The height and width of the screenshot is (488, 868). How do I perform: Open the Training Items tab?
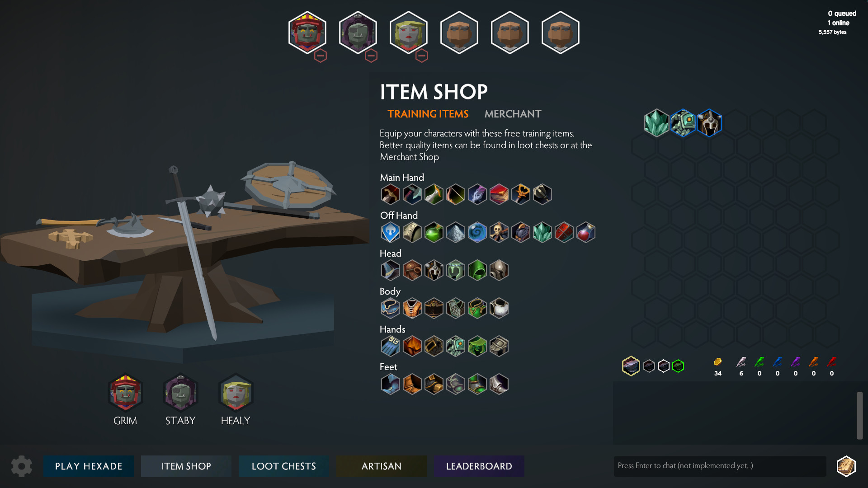[428, 114]
